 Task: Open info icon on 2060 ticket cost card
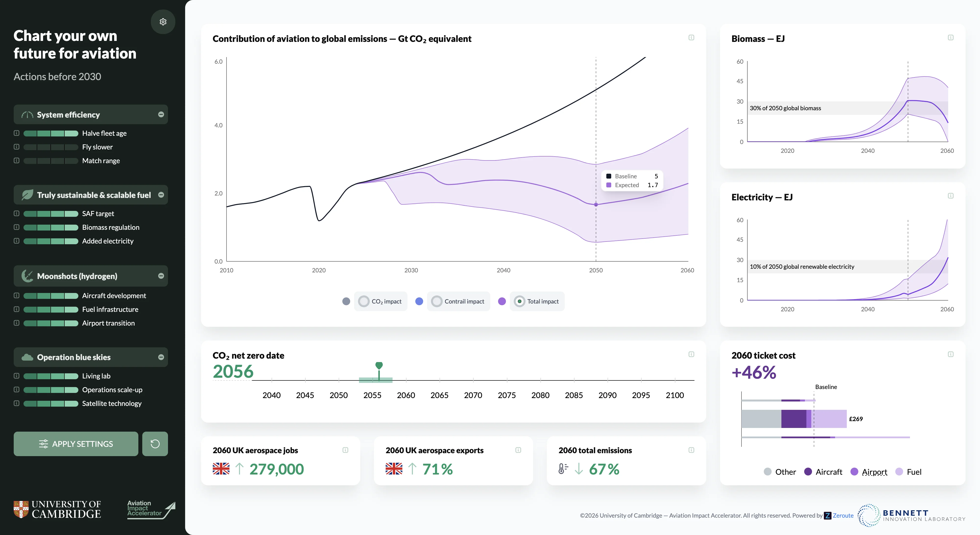click(950, 354)
